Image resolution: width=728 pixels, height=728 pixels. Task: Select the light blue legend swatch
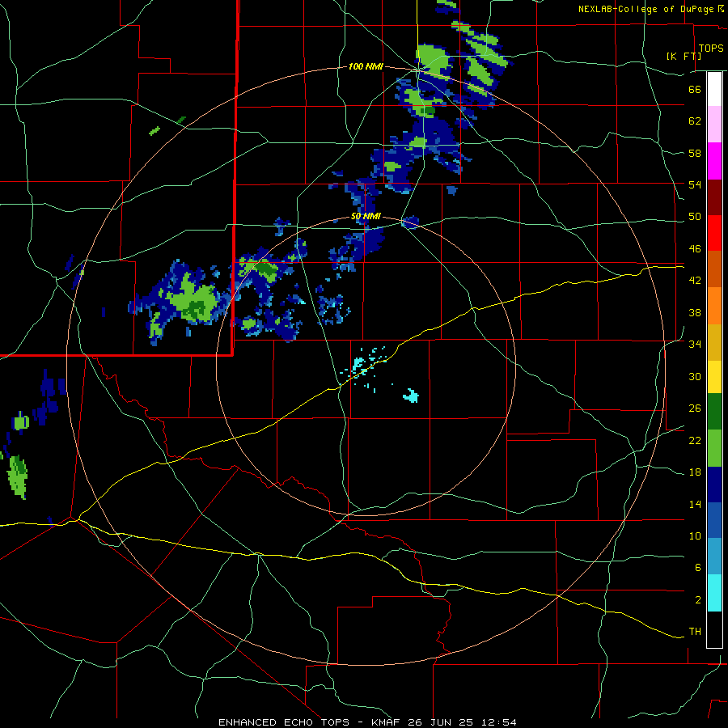714,557
